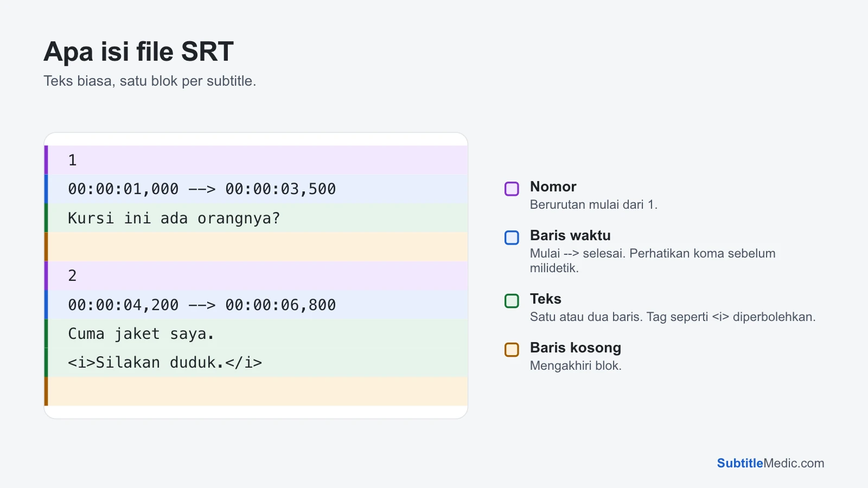Click subtitle number line '2'

[256, 275]
